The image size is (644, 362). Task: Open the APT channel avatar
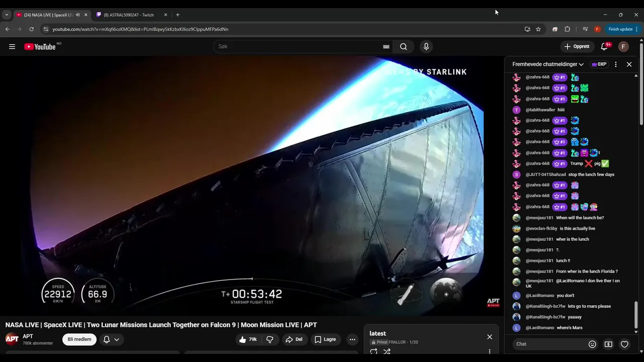pos(12,339)
